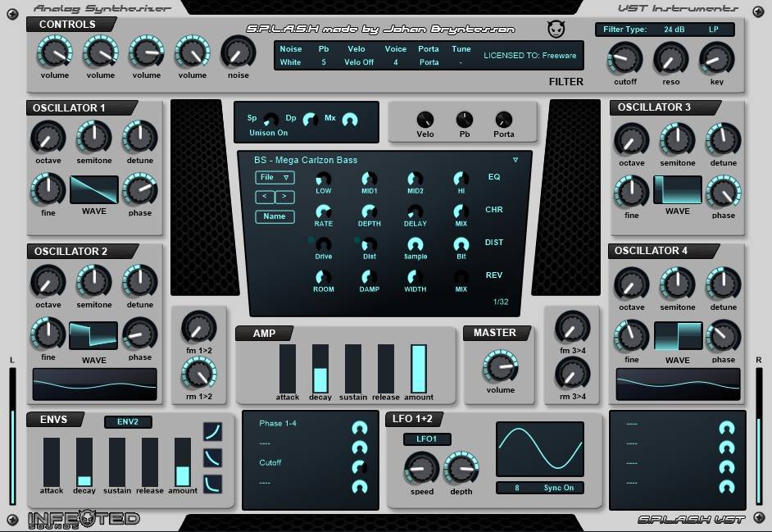Screen dimensions: 772x532
Task: Toggle the Velo Off setting
Action: 359,62
